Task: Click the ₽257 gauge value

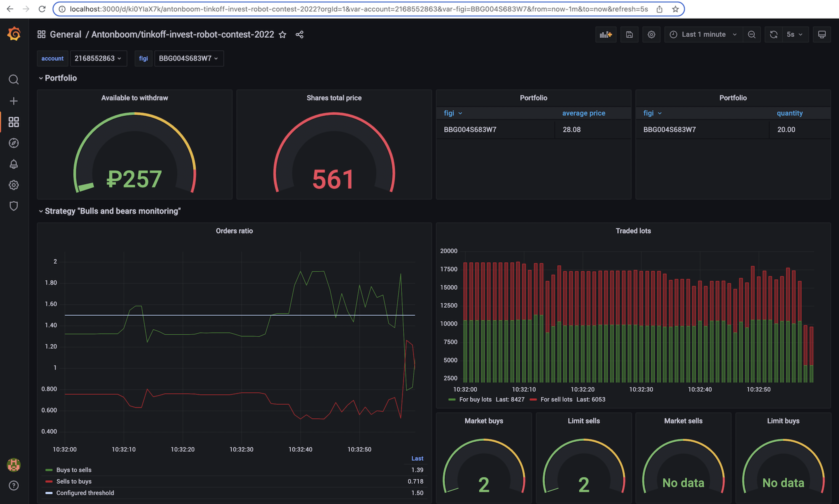Action: 134,179
